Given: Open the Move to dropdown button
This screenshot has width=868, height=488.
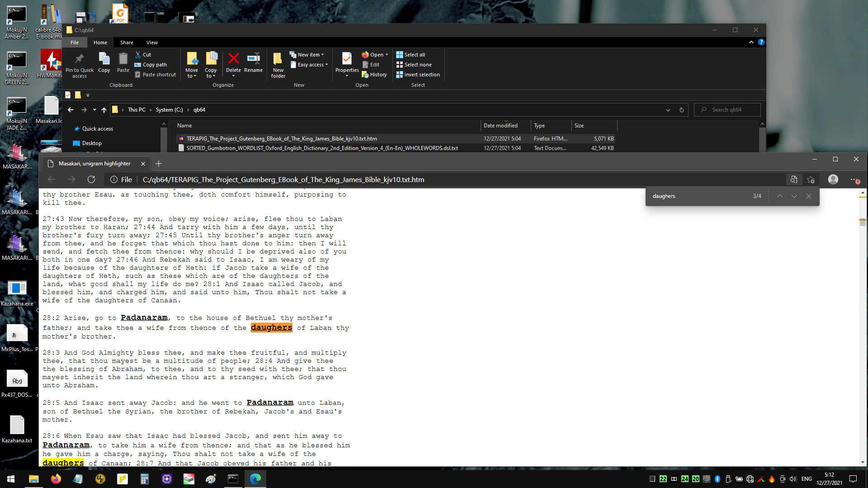Looking at the screenshot, I should pos(192,65).
